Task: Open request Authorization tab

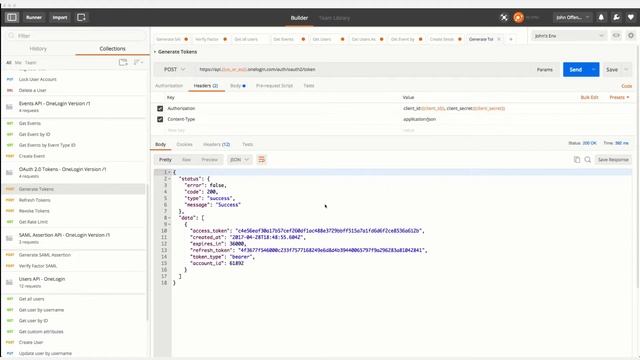Action: [169, 86]
